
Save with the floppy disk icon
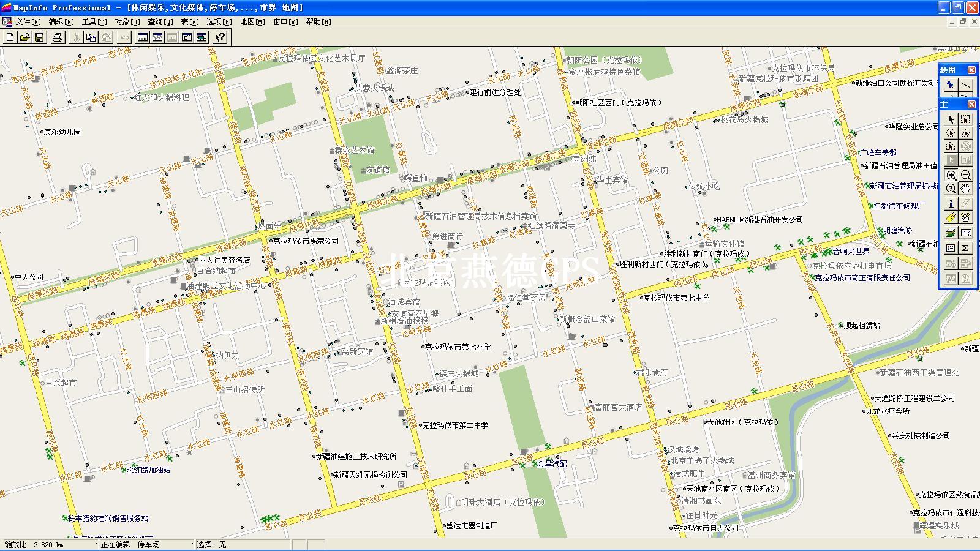tap(39, 37)
